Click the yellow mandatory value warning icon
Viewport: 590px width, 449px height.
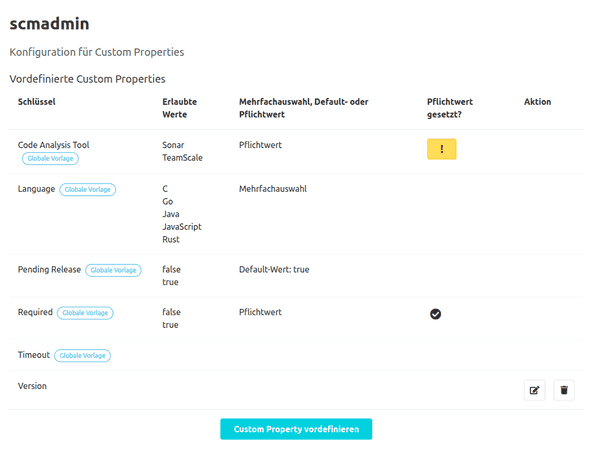pos(441,149)
